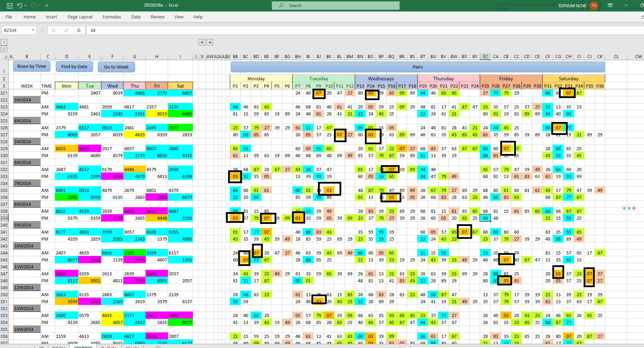Go to the Data tab
Image resolution: width=644 pixels, height=348 pixels.
pos(136,17)
